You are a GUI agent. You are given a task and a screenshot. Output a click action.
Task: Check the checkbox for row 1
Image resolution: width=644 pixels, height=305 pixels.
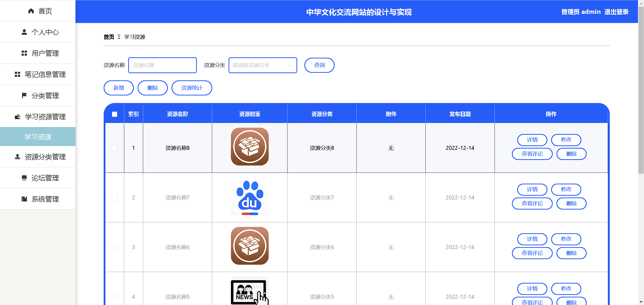point(114,148)
